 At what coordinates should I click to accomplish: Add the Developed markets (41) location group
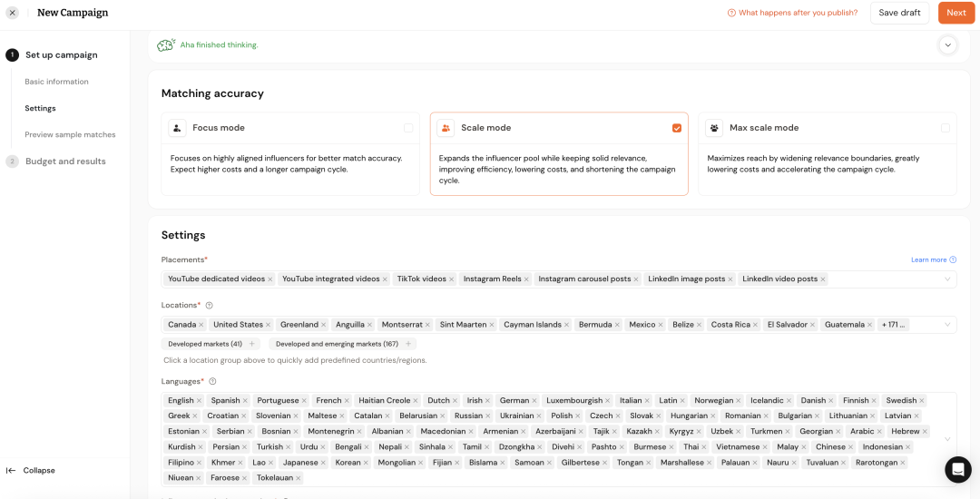[x=211, y=344]
